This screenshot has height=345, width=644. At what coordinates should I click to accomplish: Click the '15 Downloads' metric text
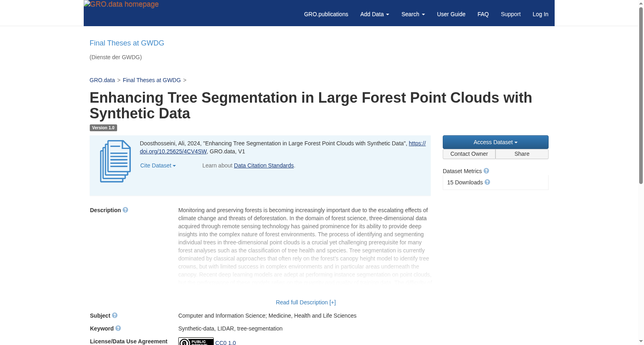point(465,182)
